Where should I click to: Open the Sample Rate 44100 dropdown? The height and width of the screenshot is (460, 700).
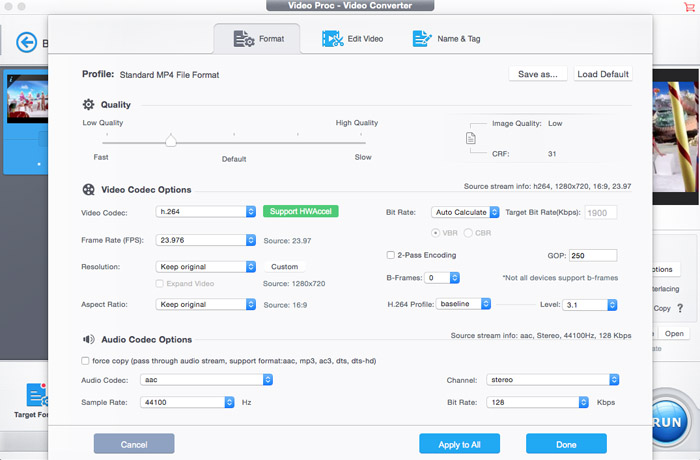click(x=187, y=402)
